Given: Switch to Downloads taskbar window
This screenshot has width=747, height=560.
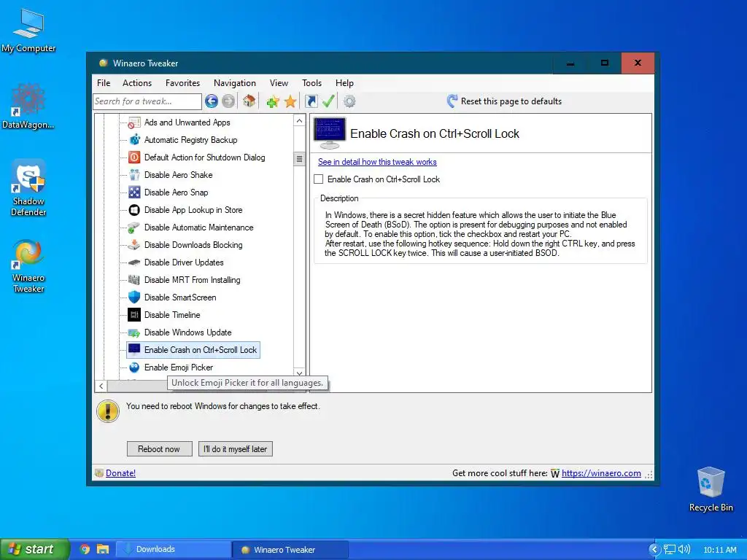Looking at the screenshot, I should tap(174, 550).
